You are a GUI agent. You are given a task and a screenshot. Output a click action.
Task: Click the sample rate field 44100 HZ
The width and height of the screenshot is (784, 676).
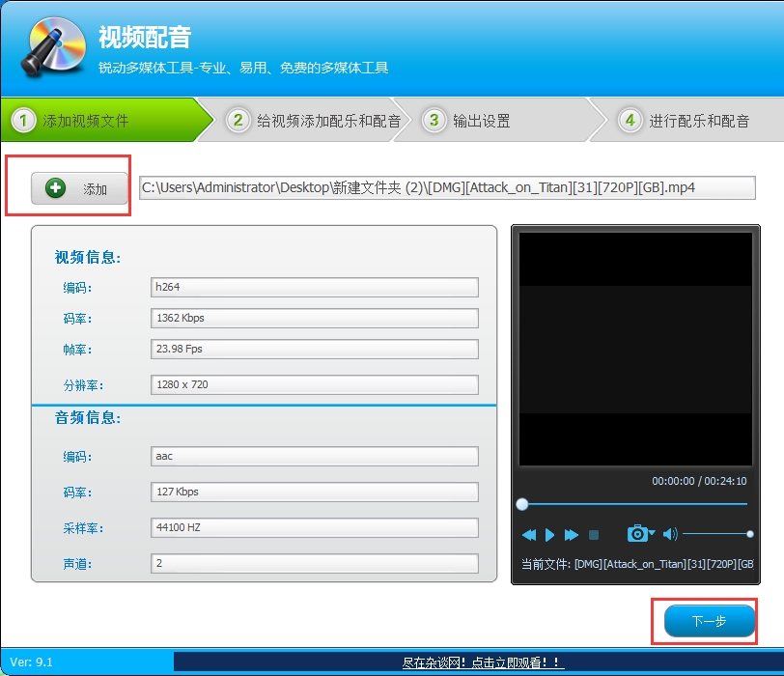tap(315, 527)
